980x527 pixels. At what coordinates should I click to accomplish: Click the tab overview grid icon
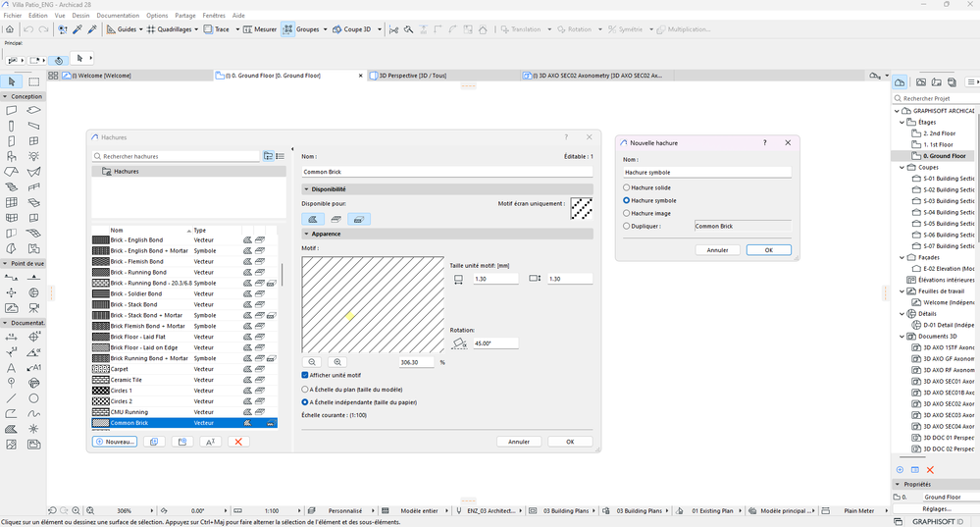(x=53, y=76)
